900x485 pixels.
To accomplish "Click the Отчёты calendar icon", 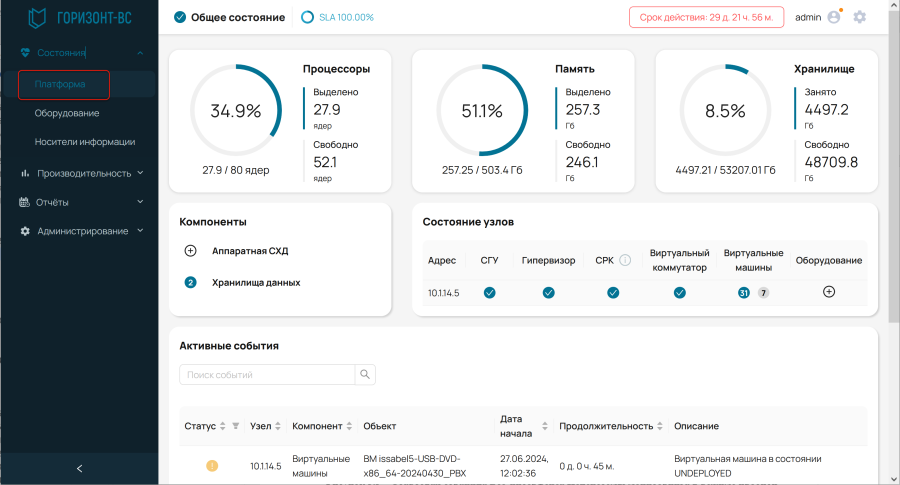I will pyautogui.click(x=24, y=202).
